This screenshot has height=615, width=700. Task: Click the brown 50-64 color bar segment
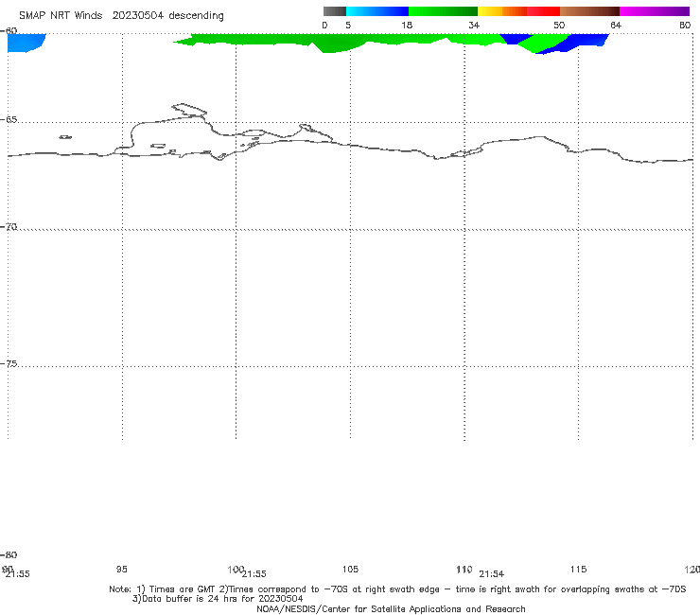tap(589, 11)
